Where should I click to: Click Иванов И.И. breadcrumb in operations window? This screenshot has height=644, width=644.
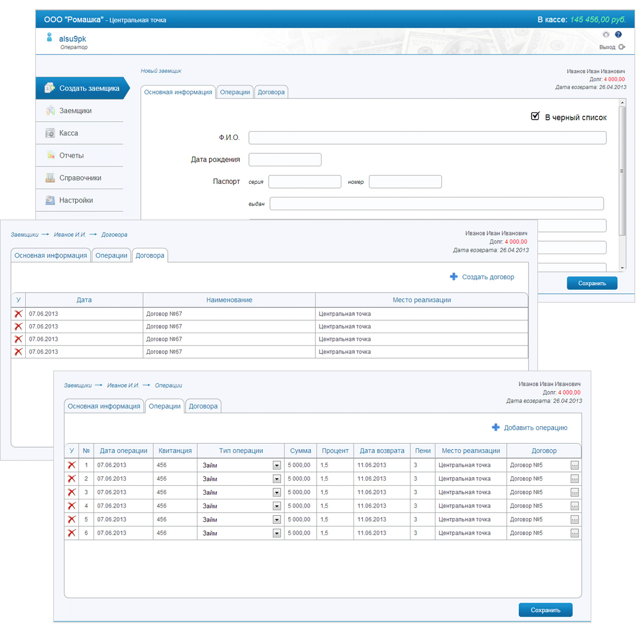pos(123,385)
